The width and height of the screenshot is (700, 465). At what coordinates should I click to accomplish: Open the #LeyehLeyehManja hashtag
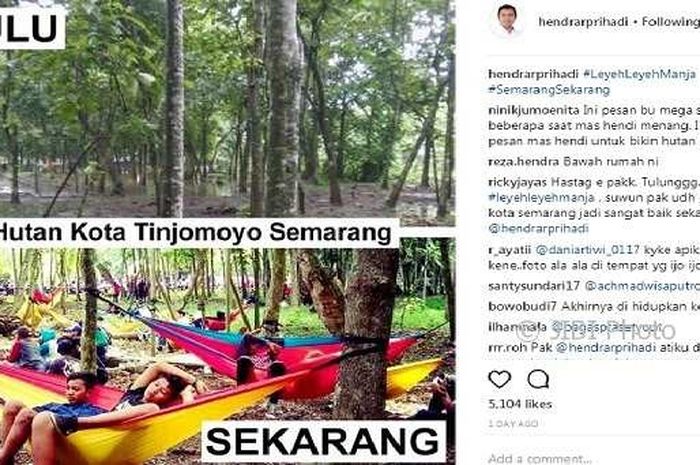(x=640, y=74)
